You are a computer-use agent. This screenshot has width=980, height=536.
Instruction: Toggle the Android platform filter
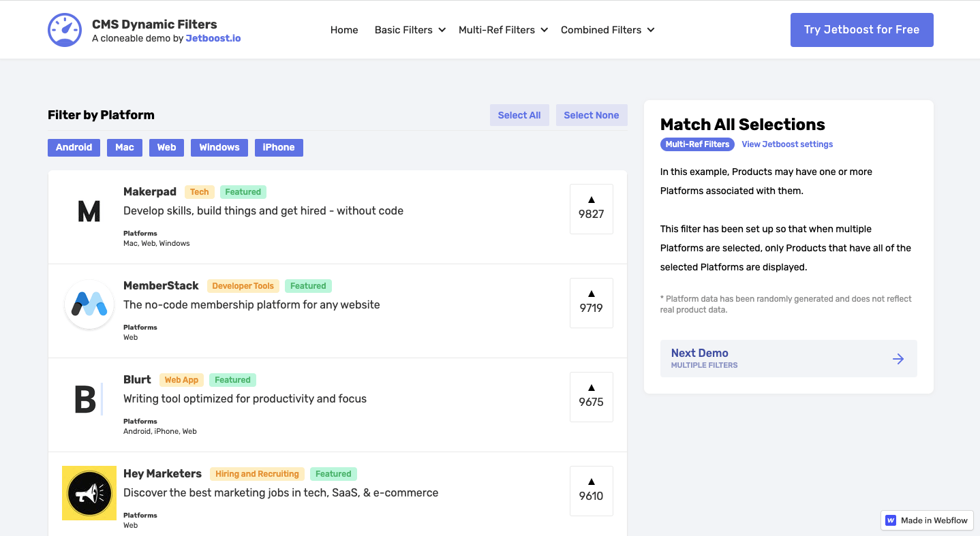[74, 147]
